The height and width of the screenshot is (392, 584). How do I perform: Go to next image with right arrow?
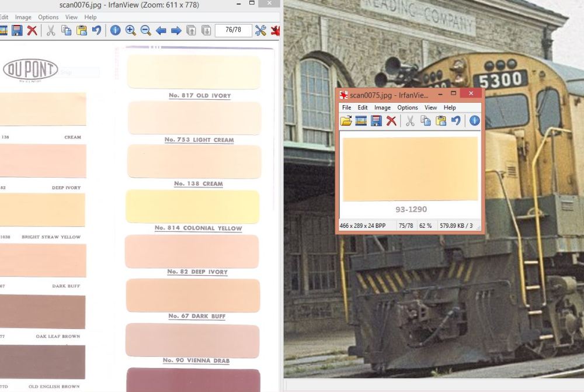click(x=176, y=30)
